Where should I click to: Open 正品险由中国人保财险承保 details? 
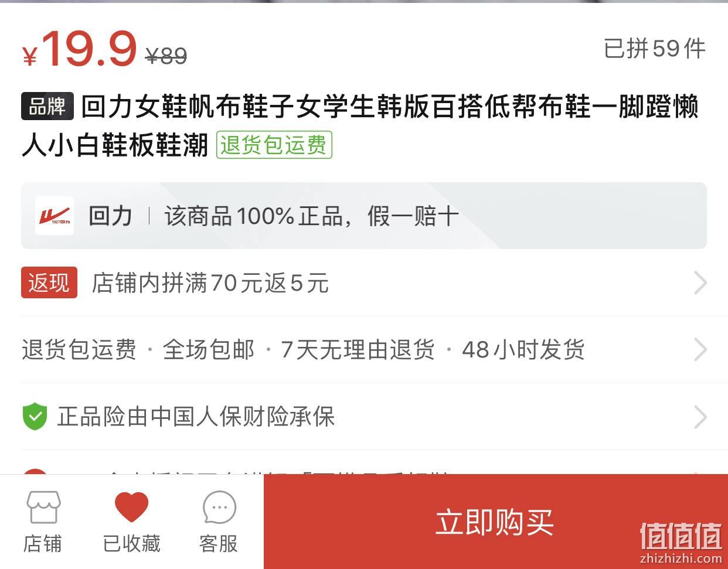(196, 417)
